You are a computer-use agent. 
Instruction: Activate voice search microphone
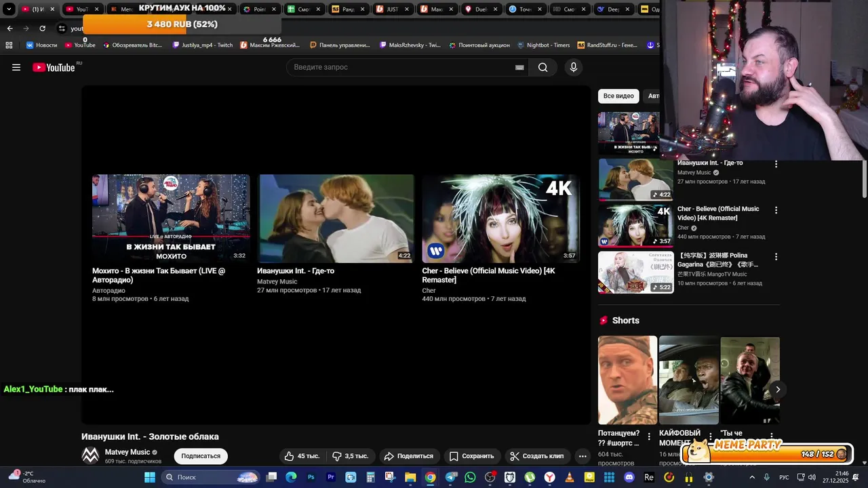coord(574,67)
